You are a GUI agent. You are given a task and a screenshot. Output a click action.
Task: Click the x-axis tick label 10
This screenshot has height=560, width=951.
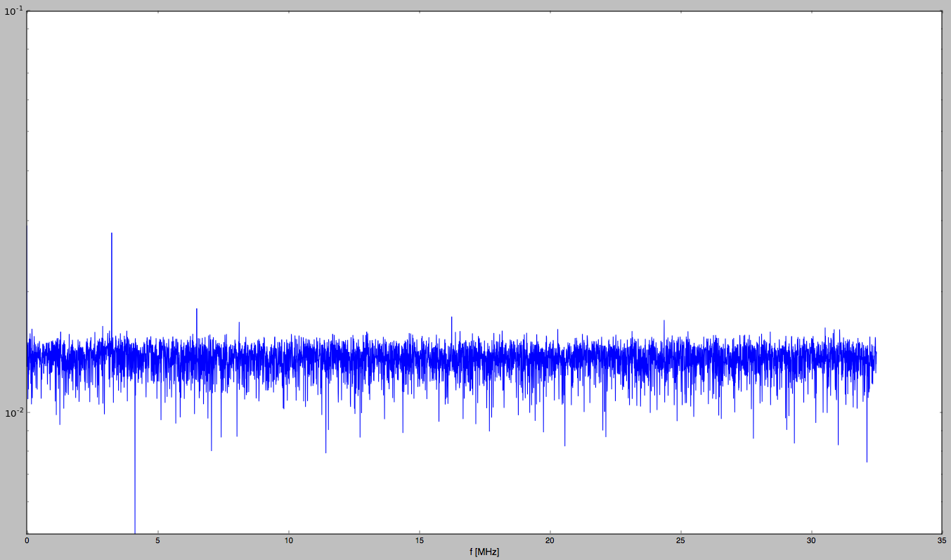(288, 541)
